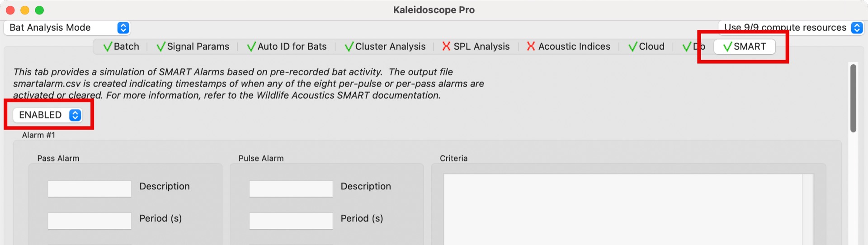Switch to Signal Params tab
This screenshot has width=868, height=245.
(193, 47)
